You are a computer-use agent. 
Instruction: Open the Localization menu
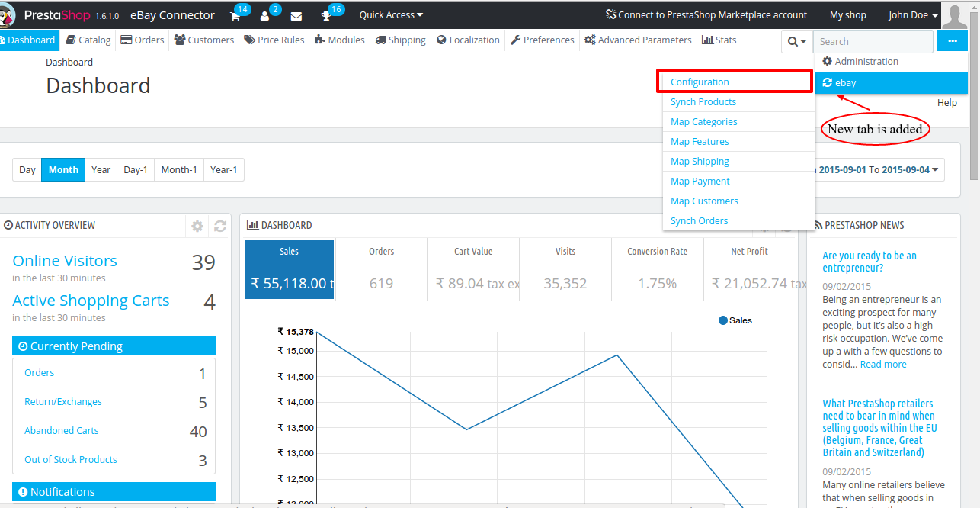468,40
